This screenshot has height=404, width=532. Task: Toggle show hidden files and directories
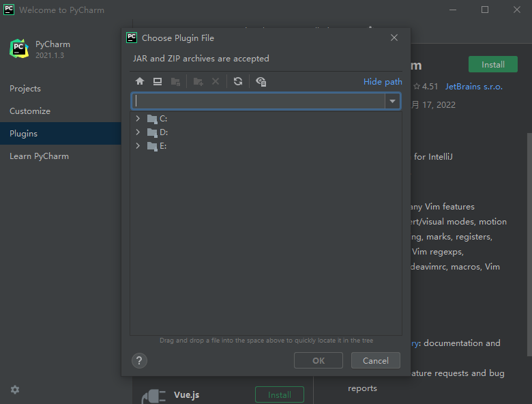coord(261,81)
